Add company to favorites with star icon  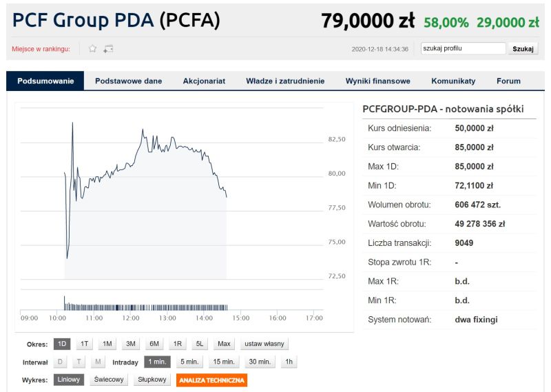point(92,49)
